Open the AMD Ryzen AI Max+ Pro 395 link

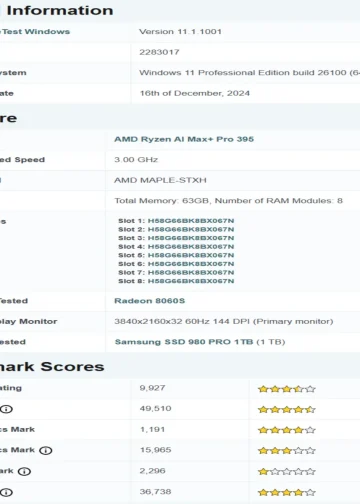coord(184,139)
